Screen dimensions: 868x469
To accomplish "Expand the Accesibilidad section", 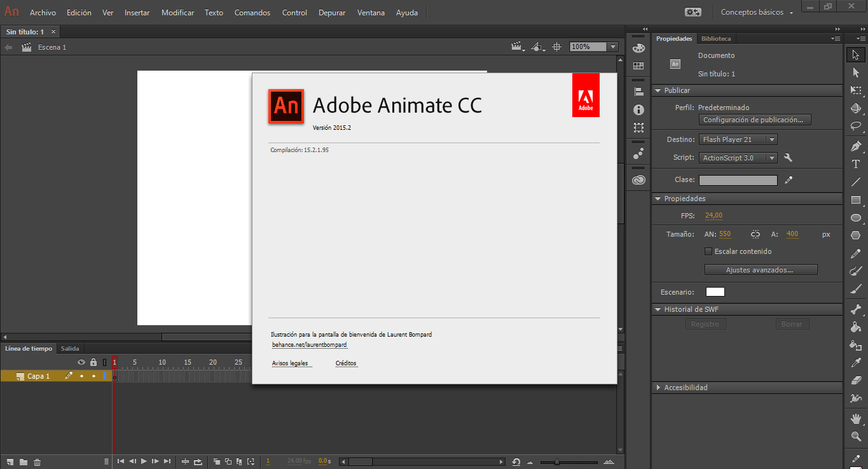I will 659,388.
